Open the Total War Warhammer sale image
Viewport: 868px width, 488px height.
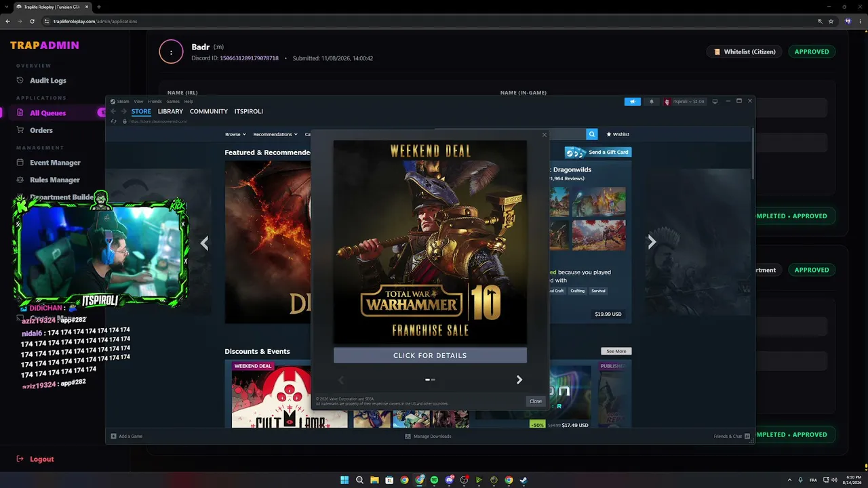[x=430, y=243]
